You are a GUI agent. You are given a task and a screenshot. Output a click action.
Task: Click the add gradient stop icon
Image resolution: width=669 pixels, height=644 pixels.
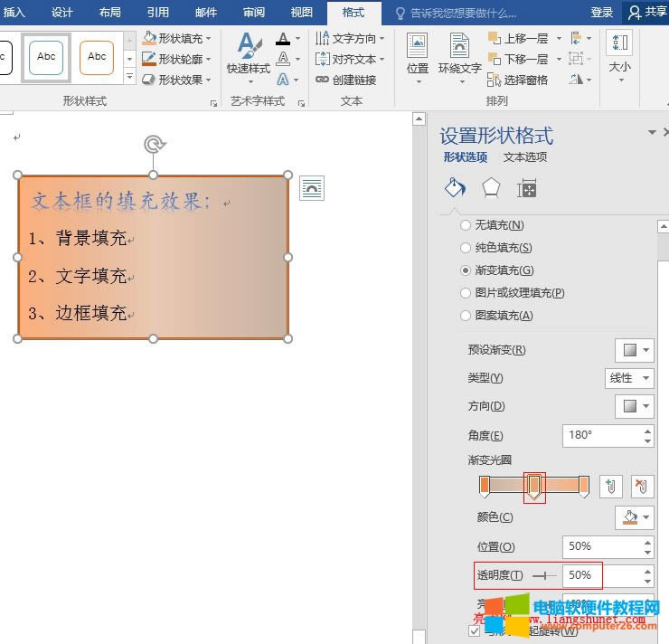(x=610, y=487)
